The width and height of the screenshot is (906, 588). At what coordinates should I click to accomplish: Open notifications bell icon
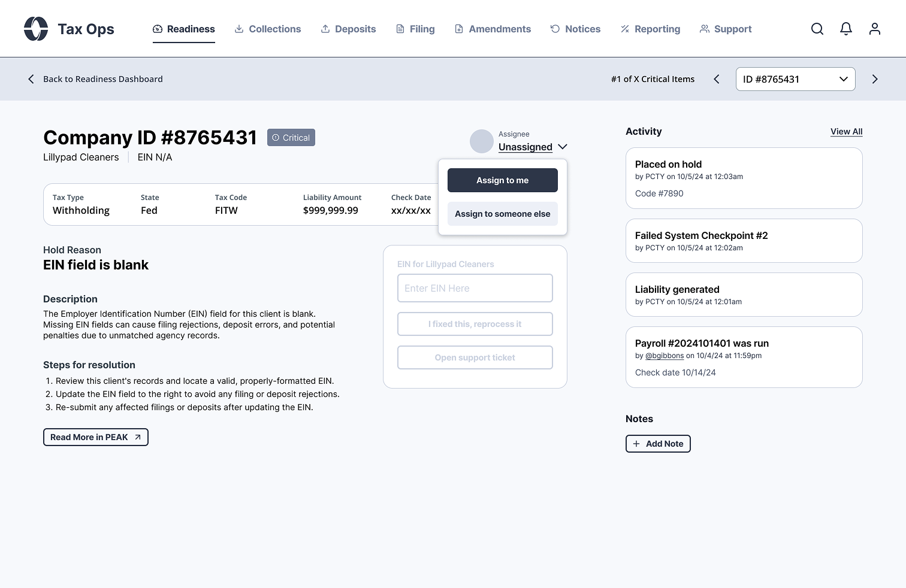click(845, 29)
